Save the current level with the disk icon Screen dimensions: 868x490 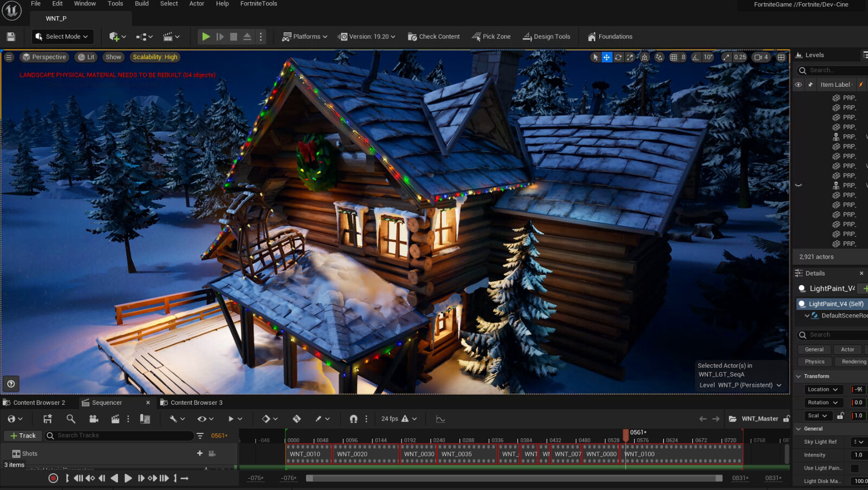point(11,36)
